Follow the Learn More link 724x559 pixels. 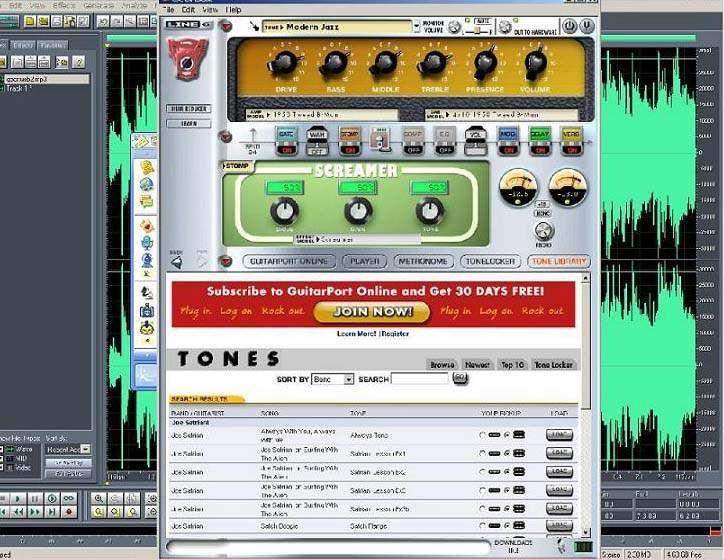coord(356,333)
